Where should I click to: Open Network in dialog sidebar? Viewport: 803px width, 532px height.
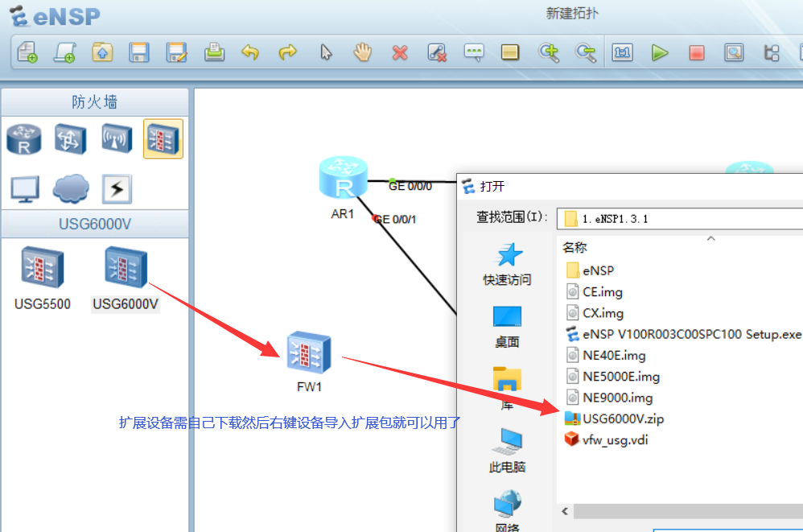pos(507,511)
